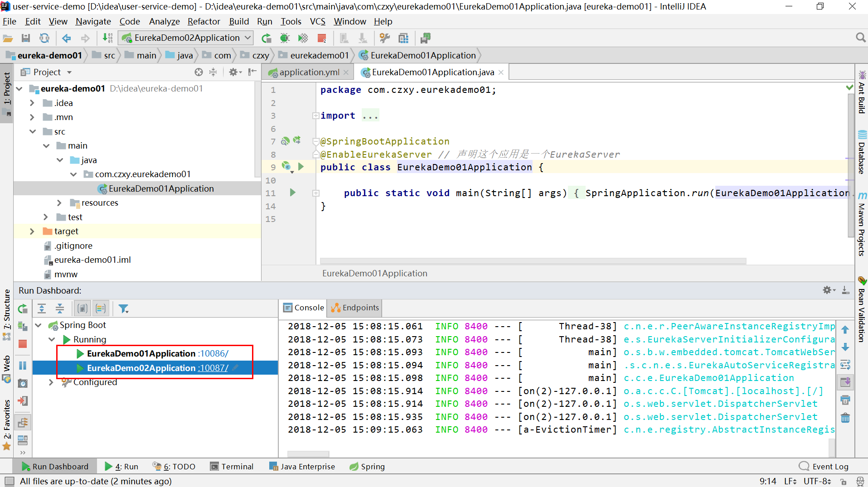This screenshot has height=487, width=868.
Task: Open Search Everywhere magnifier icon
Action: [x=860, y=38]
